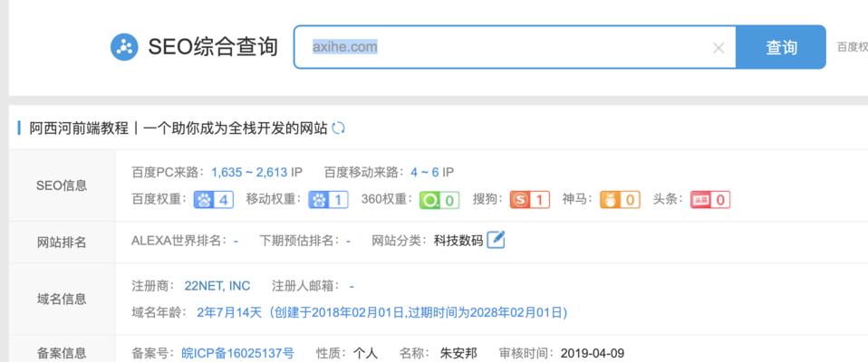868x362 pixels.
Task: Select the 域名信息 row label
Action: coord(62,299)
